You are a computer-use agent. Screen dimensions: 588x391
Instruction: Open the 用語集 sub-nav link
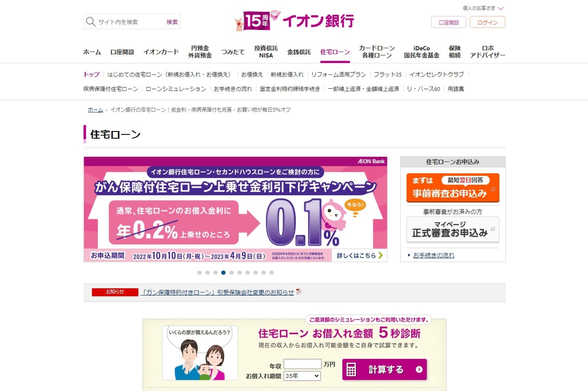coord(456,89)
